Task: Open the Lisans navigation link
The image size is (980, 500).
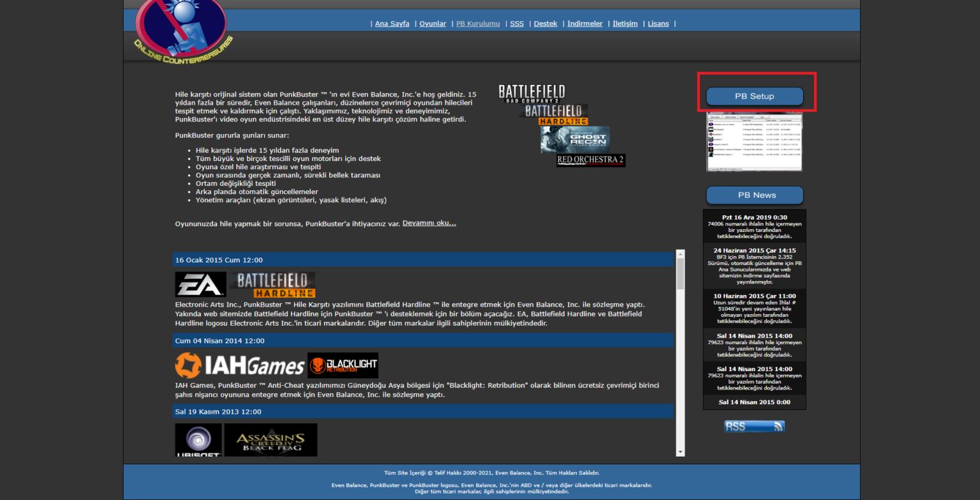Action: point(658,24)
